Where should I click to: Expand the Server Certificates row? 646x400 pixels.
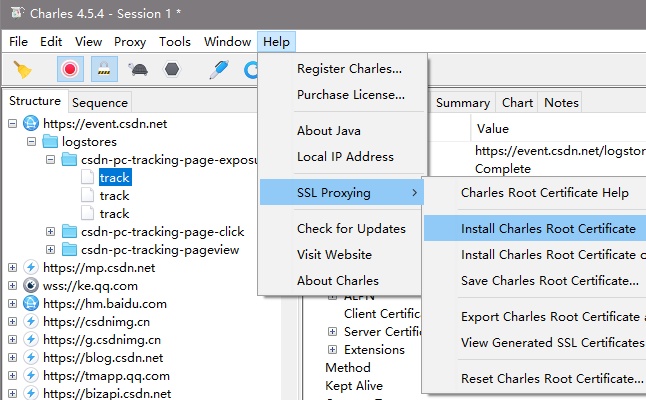(x=332, y=331)
